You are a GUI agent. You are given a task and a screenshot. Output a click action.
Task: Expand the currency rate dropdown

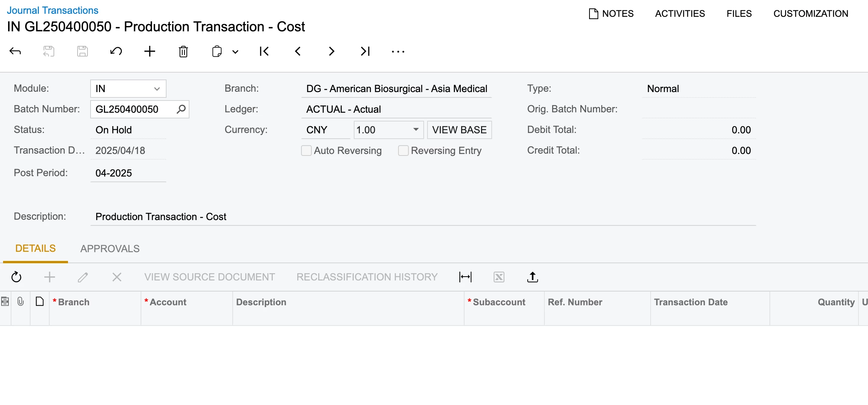click(416, 130)
